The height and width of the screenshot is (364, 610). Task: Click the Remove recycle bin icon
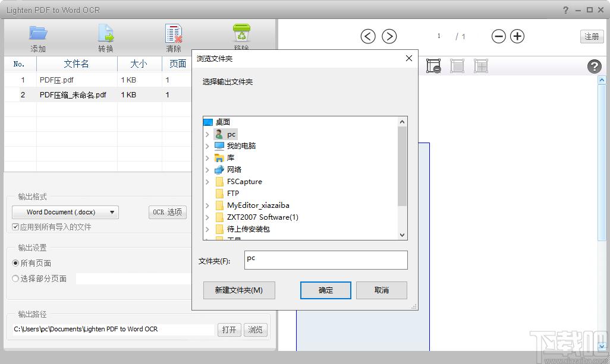(241, 33)
